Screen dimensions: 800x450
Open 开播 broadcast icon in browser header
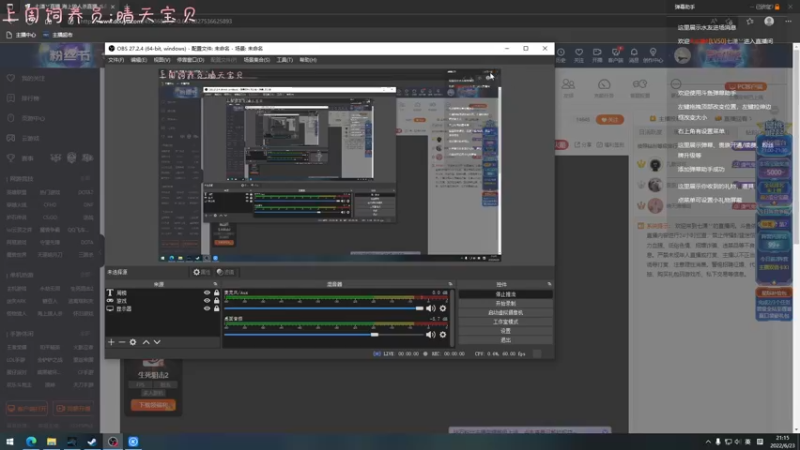pyautogui.click(x=597, y=55)
